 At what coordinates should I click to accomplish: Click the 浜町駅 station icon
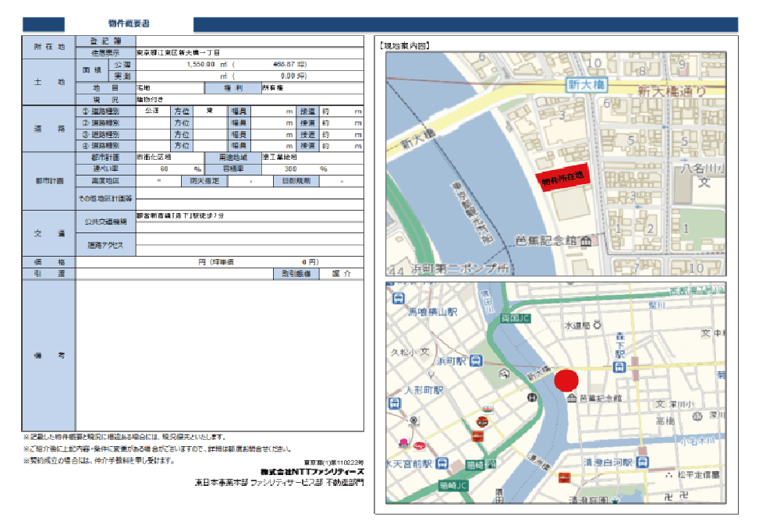click(476, 362)
